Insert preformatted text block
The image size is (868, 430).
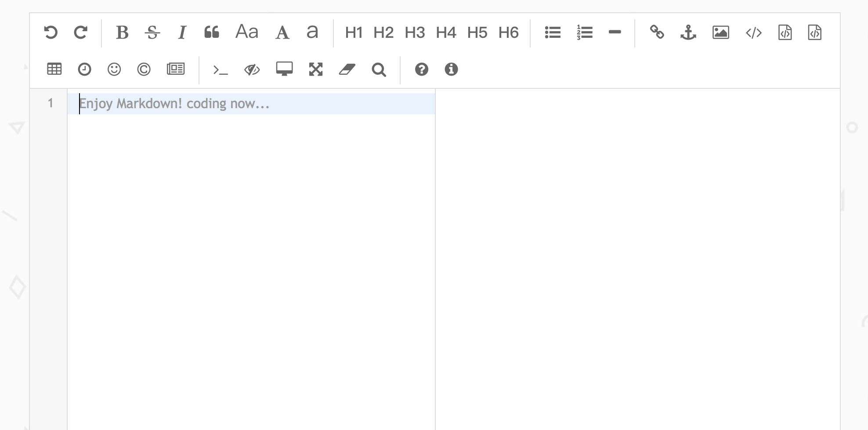pyautogui.click(x=785, y=33)
